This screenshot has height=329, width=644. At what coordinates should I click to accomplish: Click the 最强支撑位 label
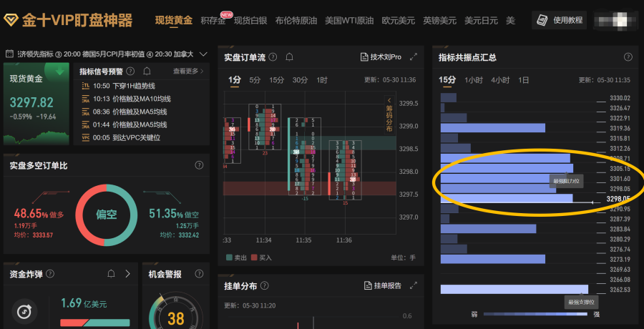pyautogui.click(x=581, y=303)
